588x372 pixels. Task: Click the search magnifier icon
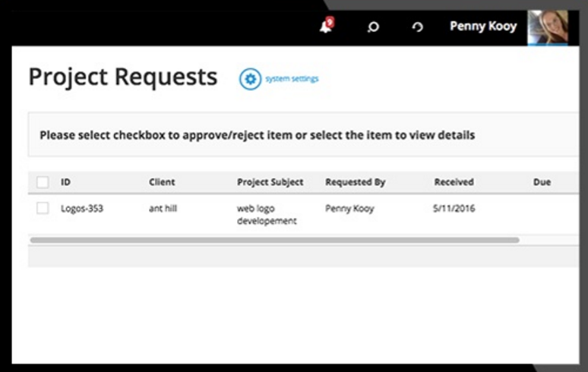point(372,27)
